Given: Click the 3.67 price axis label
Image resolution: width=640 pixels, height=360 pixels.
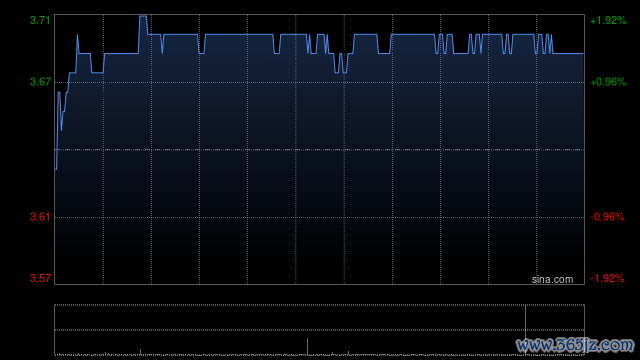Looking at the screenshot, I should (40, 82).
